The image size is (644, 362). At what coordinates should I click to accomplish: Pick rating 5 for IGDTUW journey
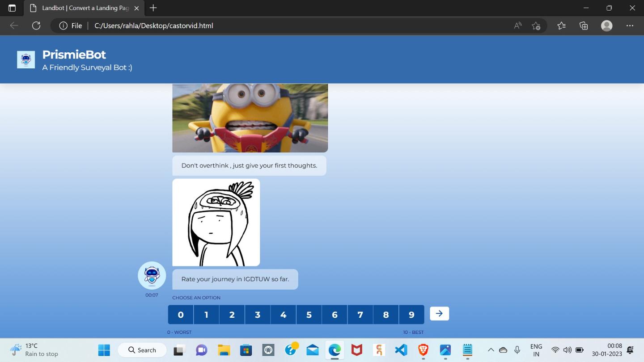click(x=309, y=315)
